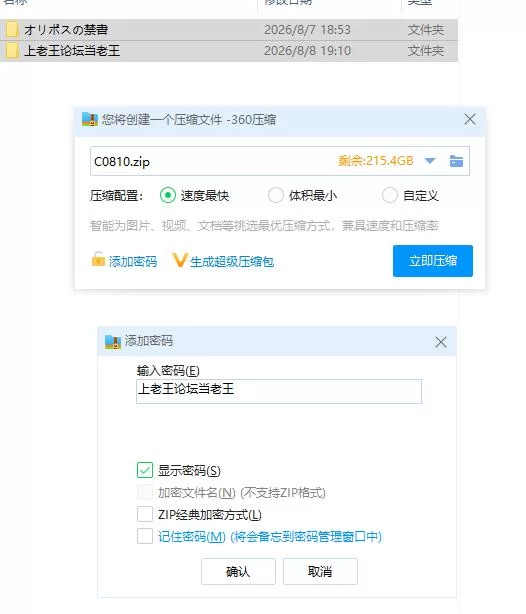Screen dimensions: 526x614
Task: Click the V icon for super archive
Action: (x=180, y=260)
